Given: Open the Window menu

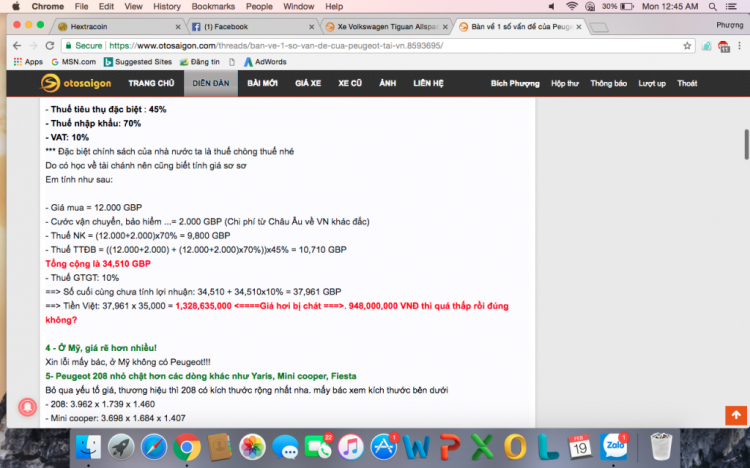Looking at the screenshot, I should (x=298, y=6).
